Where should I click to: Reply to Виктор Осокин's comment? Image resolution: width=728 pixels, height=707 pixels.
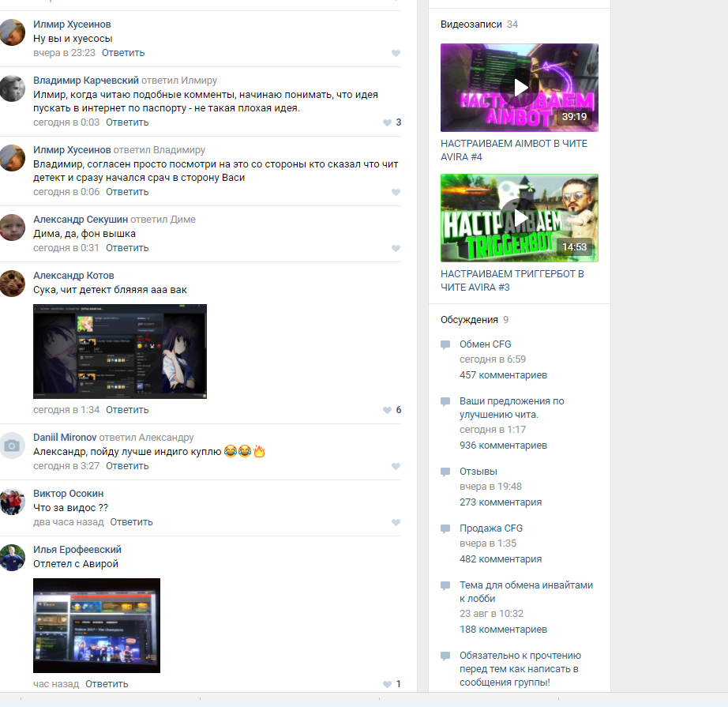[131, 522]
